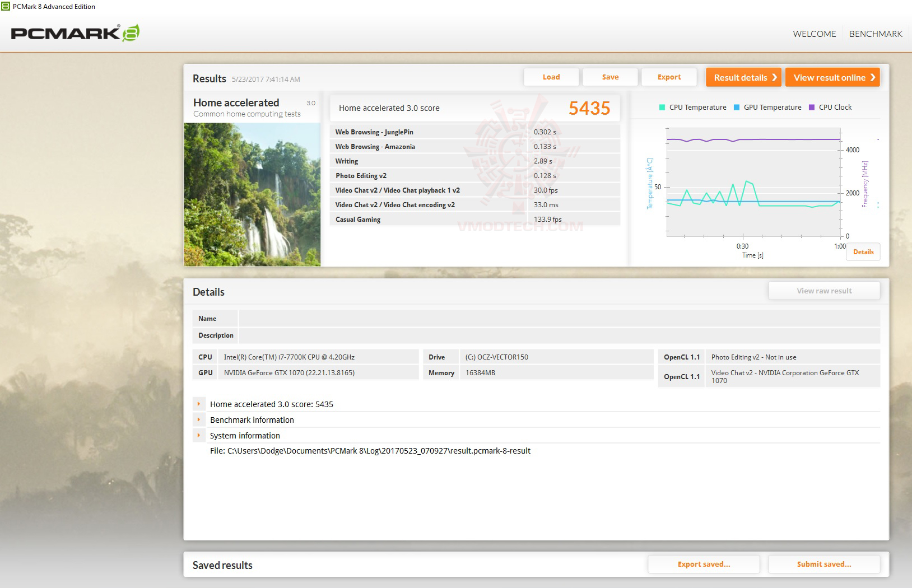Expand Home accelerated 3.0 score row

click(x=199, y=404)
